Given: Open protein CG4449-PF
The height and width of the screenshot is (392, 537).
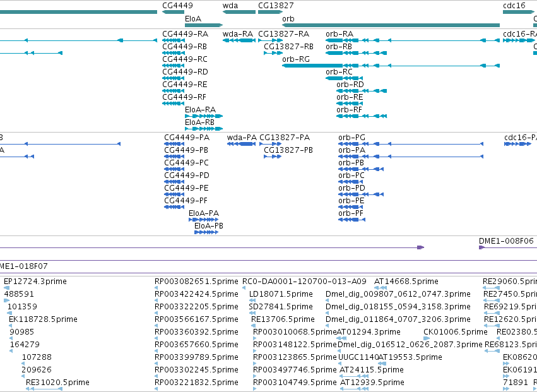Looking at the screenshot, I should point(186,201).
